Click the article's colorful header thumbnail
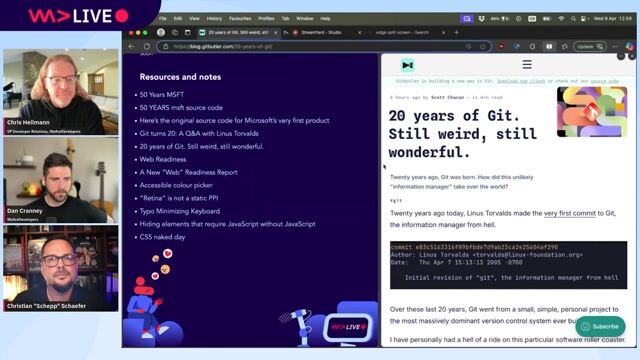This screenshot has width=640, height=360. 592,112
